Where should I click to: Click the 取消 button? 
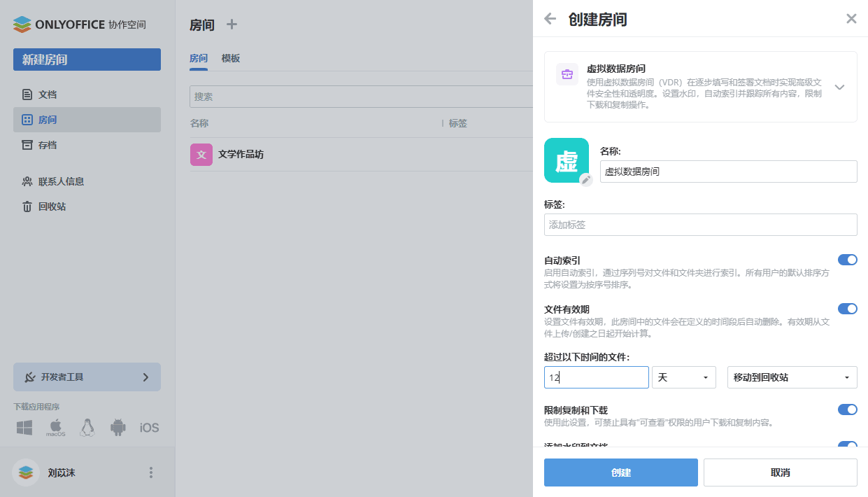tap(781, 472)
